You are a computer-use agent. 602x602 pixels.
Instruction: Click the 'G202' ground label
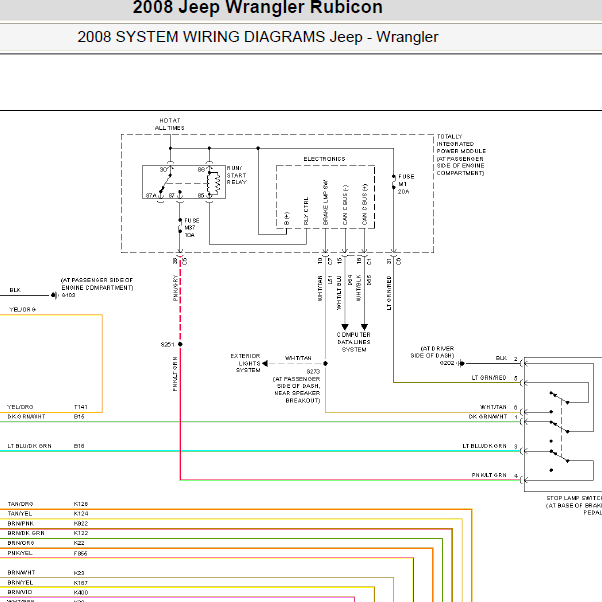click(x=447, y=363)
